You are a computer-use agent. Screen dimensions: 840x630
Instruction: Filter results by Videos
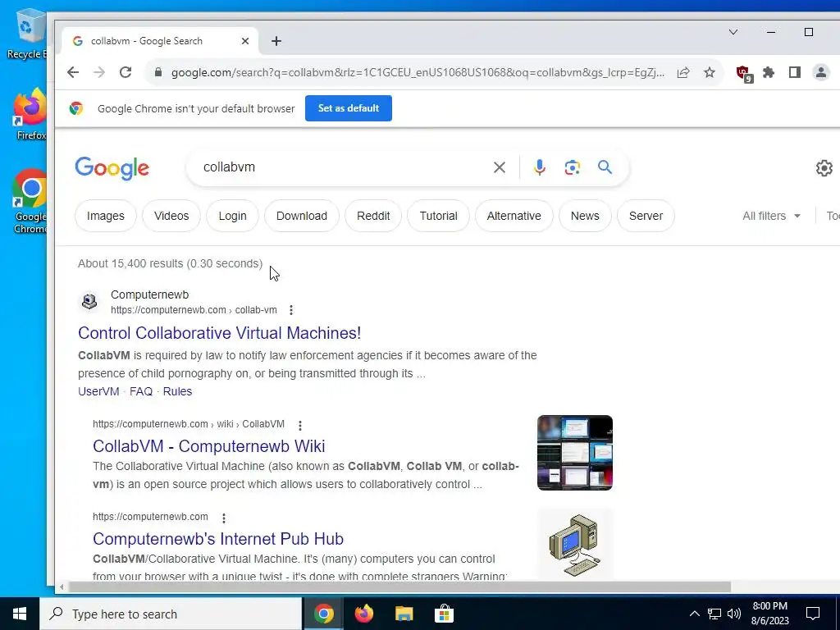tap(171, 216)
